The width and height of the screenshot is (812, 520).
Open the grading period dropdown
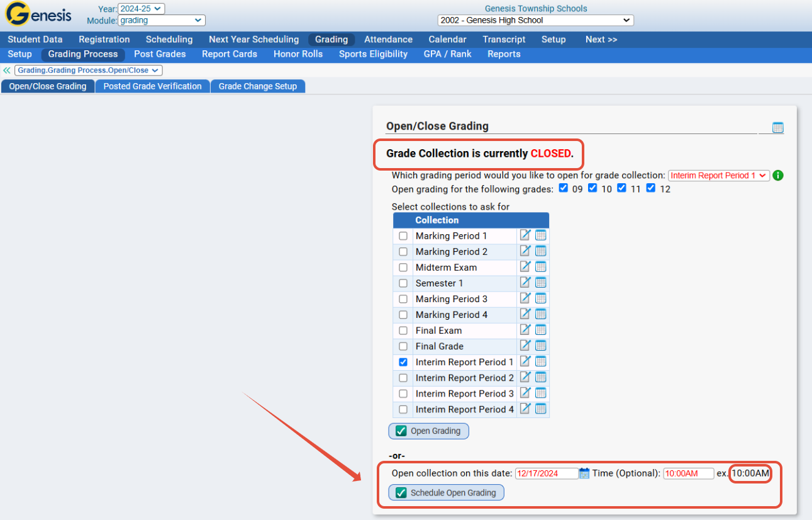pyautogui.click(x=719, y=176)
